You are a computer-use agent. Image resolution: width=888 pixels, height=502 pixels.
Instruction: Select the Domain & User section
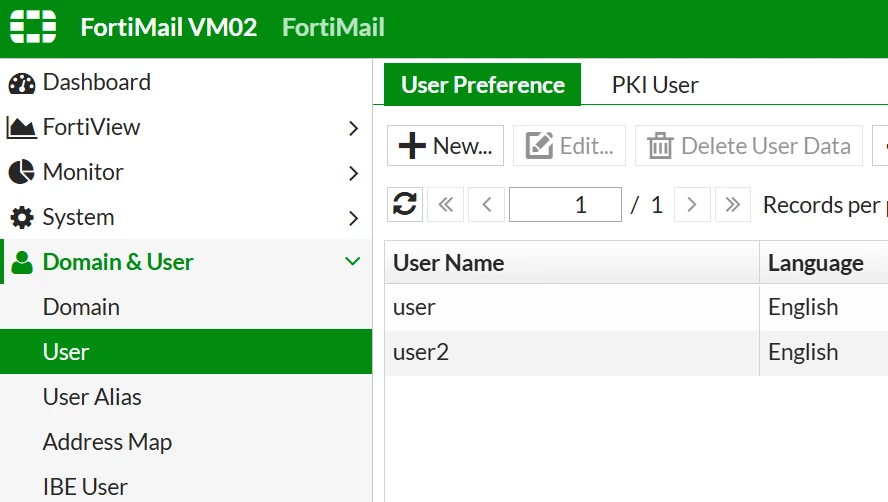(x=186, y=262)
